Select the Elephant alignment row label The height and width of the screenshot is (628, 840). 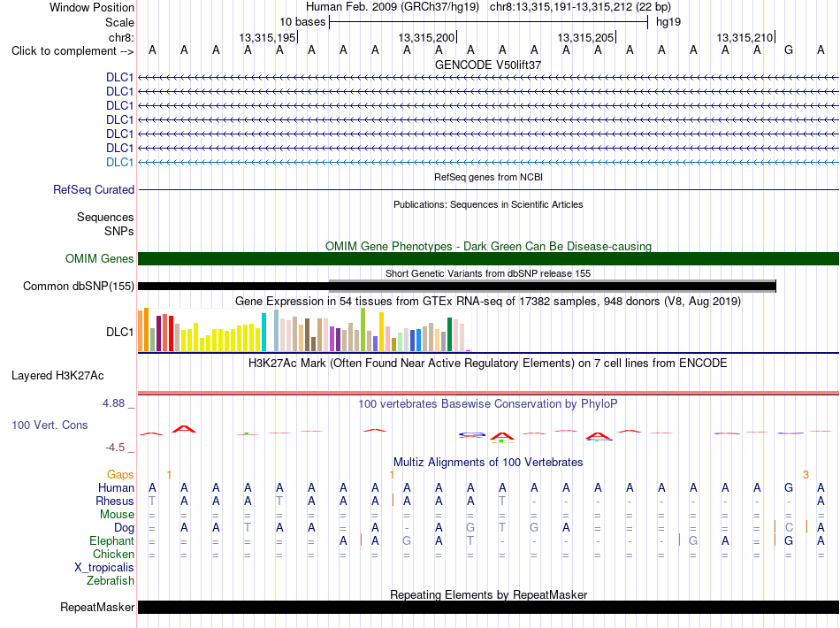pyautogui.click(x=112, y=541)
